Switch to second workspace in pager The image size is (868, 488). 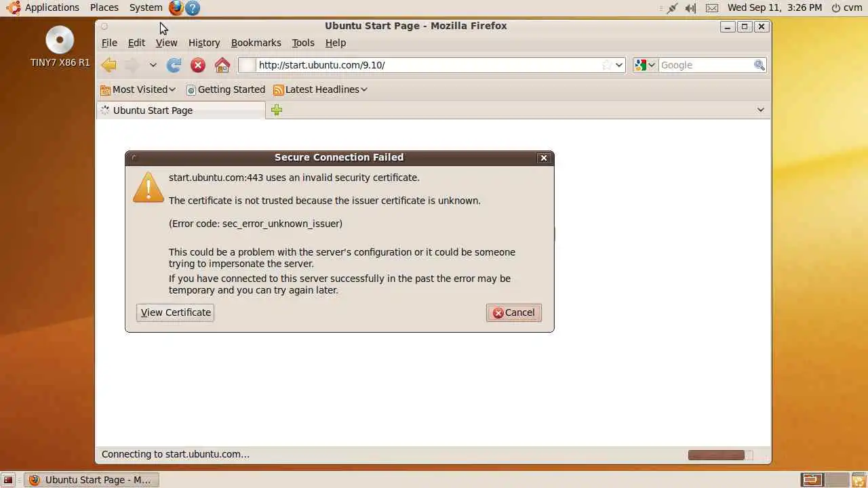(836, 480)
